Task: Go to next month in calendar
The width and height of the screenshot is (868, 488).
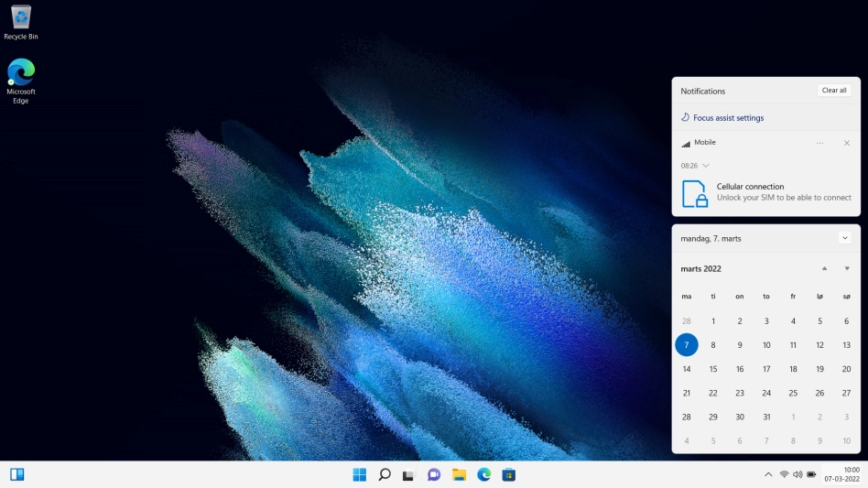Action: click(847, 268)
